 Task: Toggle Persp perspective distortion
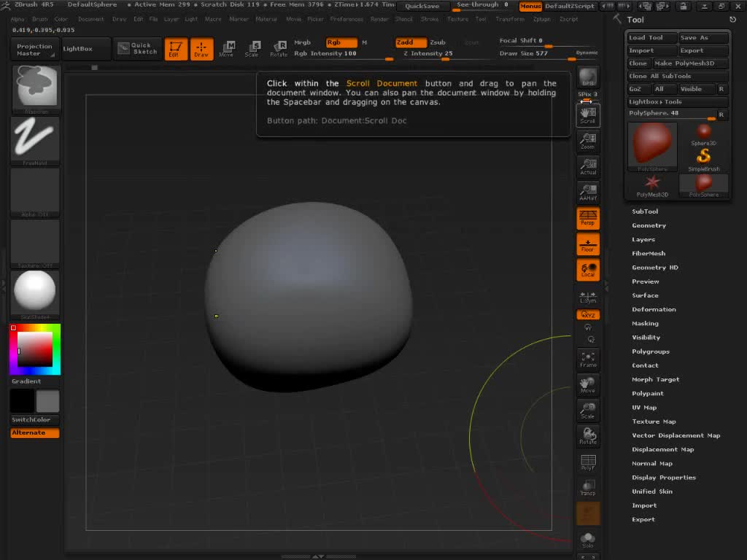[588, 218]
